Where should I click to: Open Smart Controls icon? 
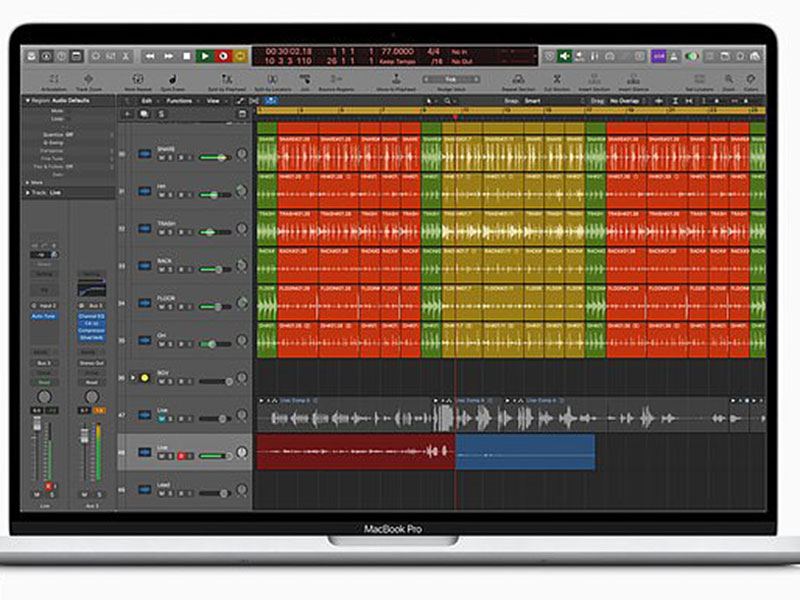point(96,56)
